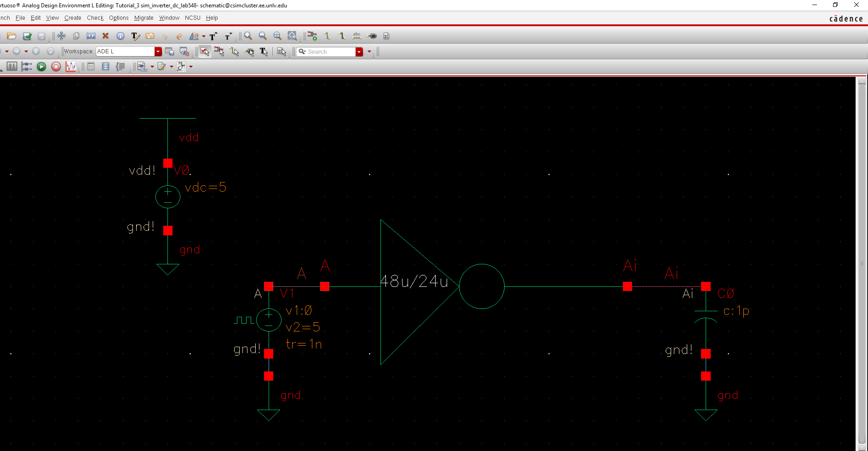Click the Delete (red X) icon

coord(105,36)
